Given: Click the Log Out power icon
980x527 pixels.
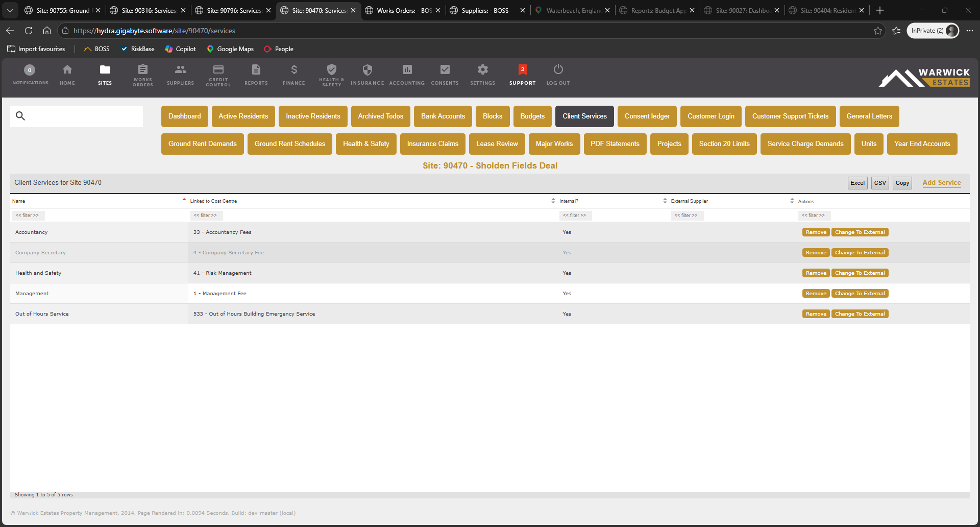Looking at the screenshot, I should (x=558, y=69).
